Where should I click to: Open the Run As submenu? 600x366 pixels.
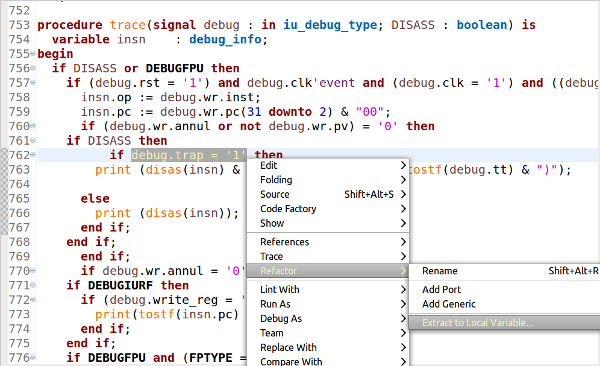point(328,304)
